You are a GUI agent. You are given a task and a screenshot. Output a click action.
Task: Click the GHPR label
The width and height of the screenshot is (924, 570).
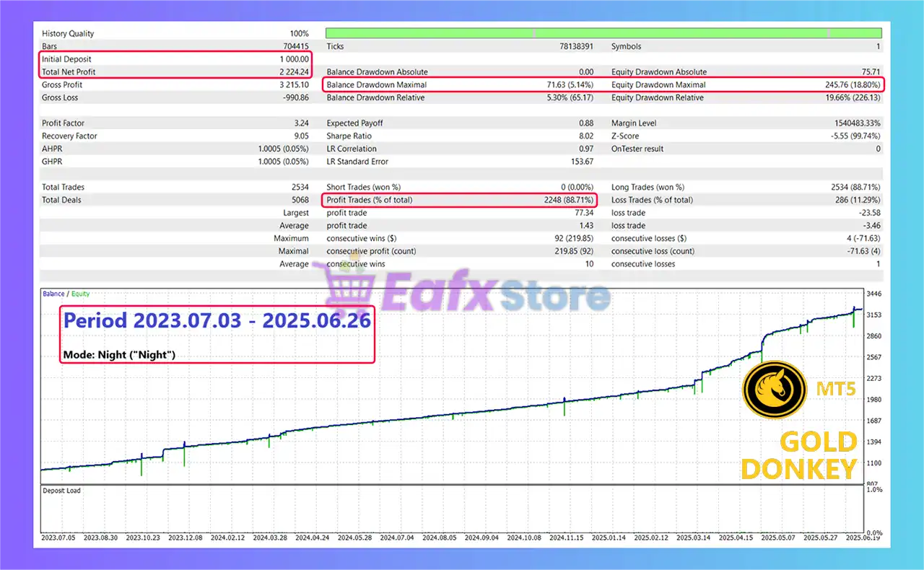(53, 162)
